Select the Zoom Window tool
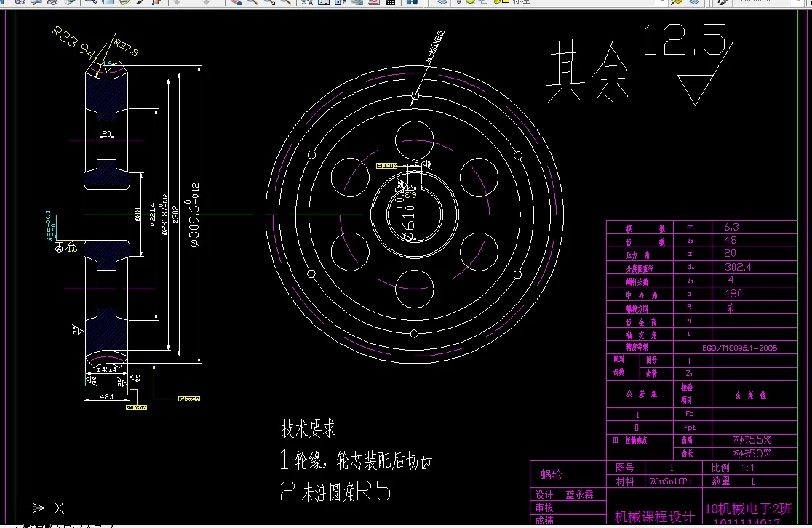The height and width of the screenshot is (528, 812). pos(268,4)
